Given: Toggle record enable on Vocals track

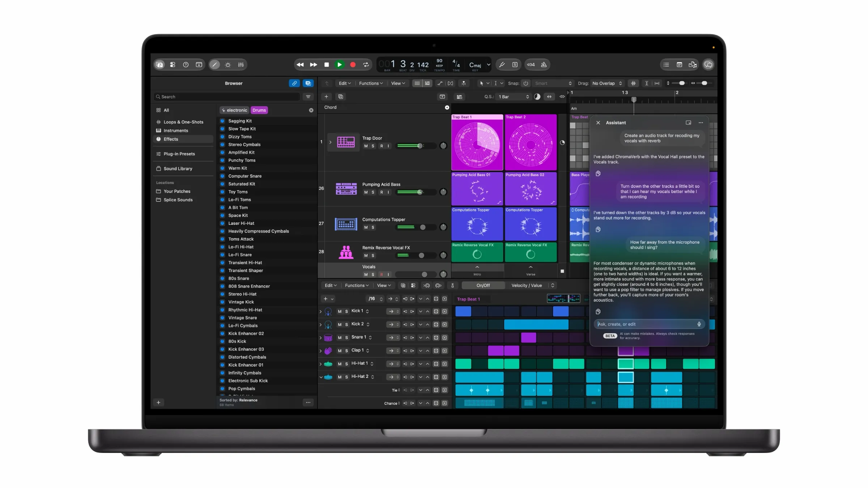Looking at the screenshot, I should point(381,275).
